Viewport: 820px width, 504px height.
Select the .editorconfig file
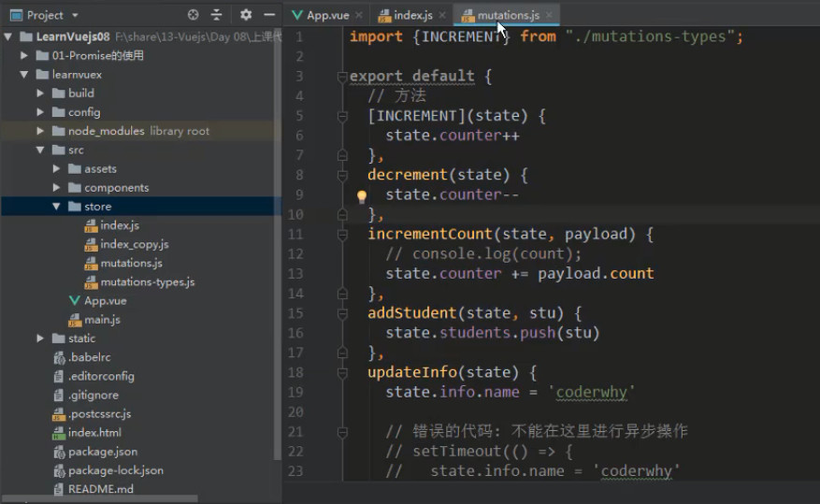[101, 376]
